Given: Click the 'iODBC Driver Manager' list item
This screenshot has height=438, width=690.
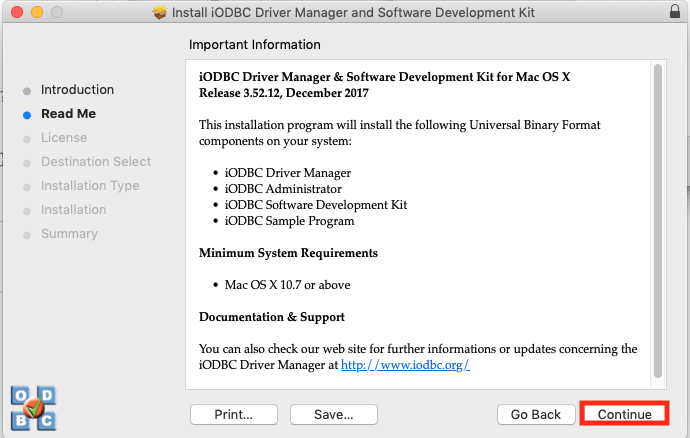Looking at the screenshot, I should pos(288,173).
